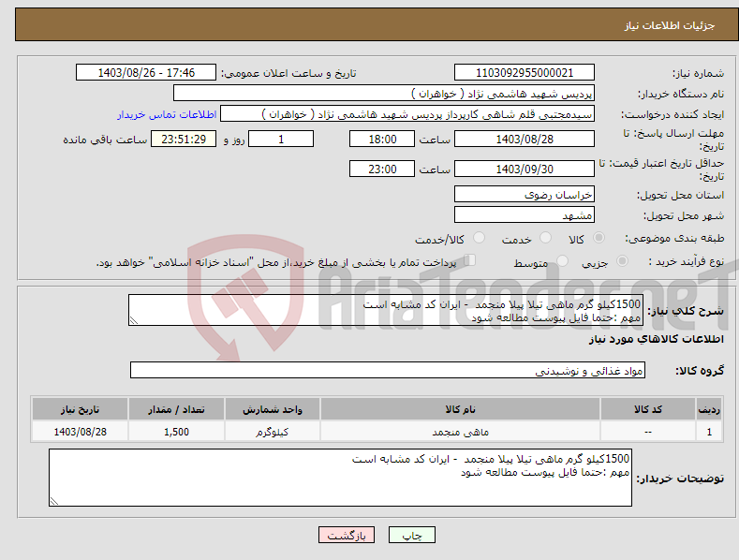Click the گروه کالا field مواد غذائی و نوشیدنی
This screenshot has width=739, height=560.
388,371
